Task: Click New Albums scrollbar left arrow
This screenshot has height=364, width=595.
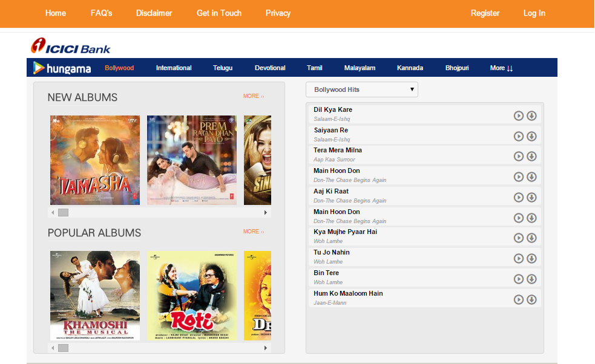Action: pyautogui.click(x=53, y=212)
